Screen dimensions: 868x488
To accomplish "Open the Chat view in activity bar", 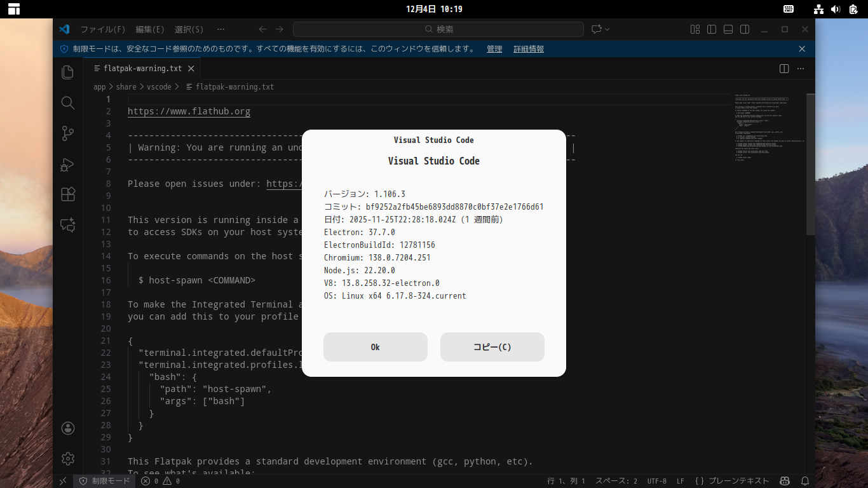I will click(68, 225).
